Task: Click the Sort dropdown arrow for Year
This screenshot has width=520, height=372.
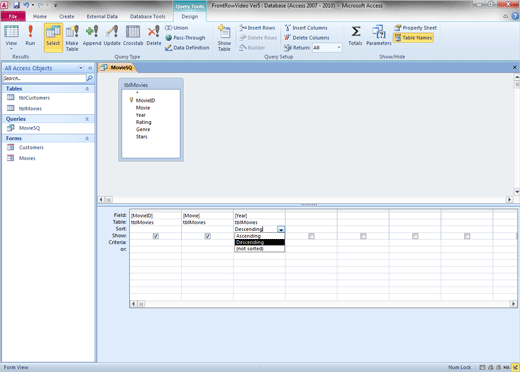Action: tap(281, 229)
